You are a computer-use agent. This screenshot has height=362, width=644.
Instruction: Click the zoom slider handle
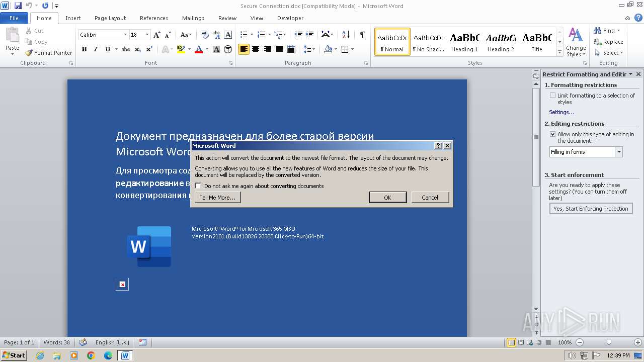coord(609,342)
